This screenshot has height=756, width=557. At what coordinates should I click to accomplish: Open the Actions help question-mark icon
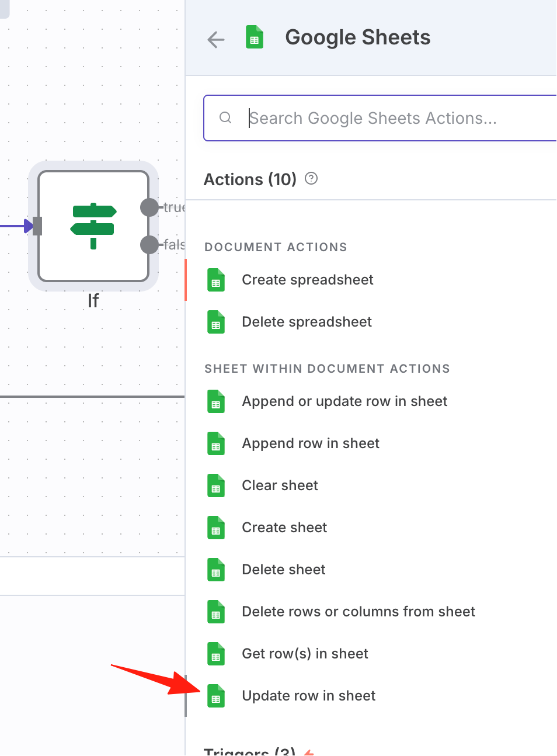[x=311, y=179]
